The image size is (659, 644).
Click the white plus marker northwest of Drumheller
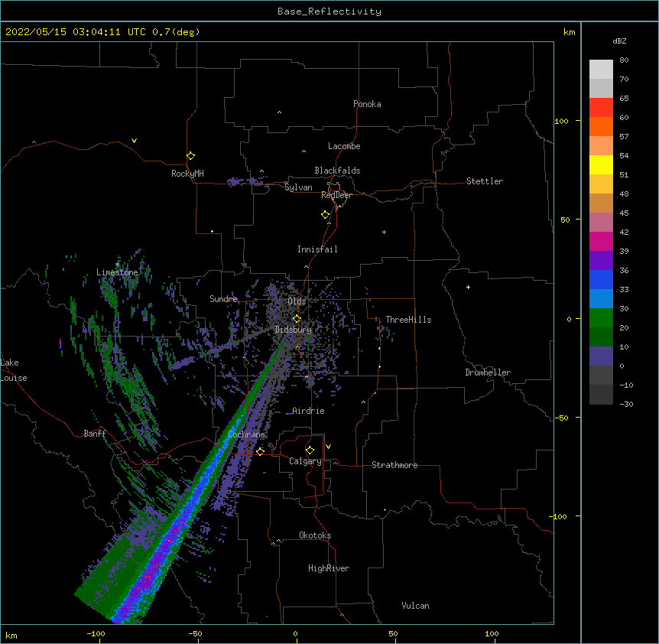pyautogui.click(x=468, y=287)
